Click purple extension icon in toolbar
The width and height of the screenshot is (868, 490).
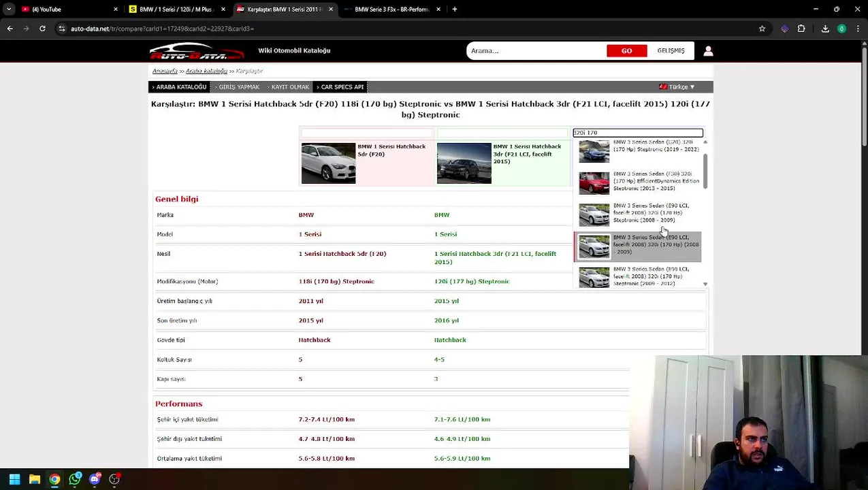pyautogui.click(x=784, y=29)
